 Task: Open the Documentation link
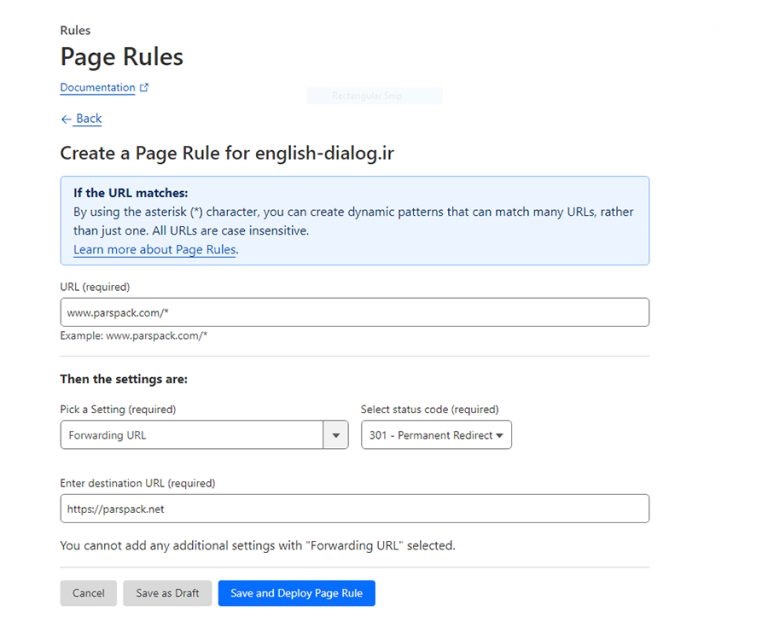[x=97, y=88]
